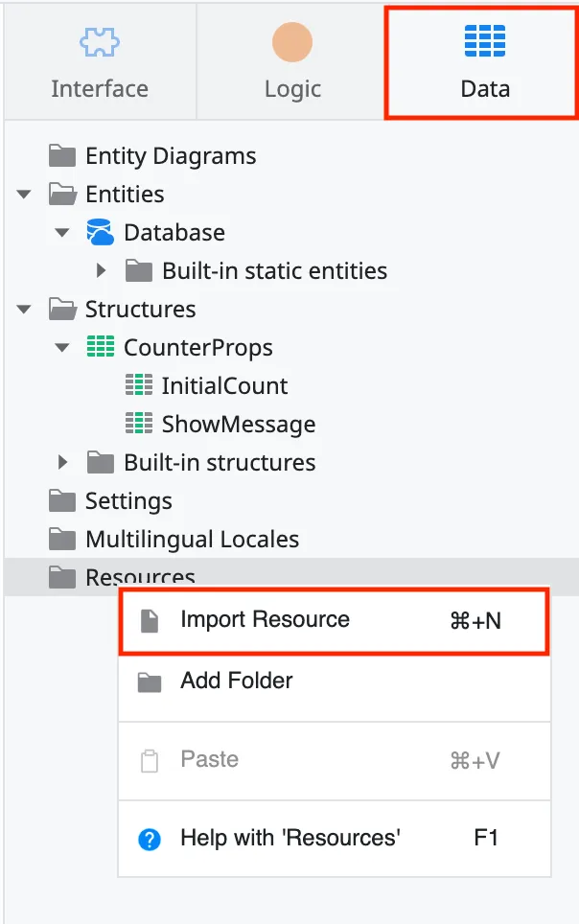Click the CounterProps structure icon
The height and width of the screenshot is (924, 579).
tap(103, 347)
